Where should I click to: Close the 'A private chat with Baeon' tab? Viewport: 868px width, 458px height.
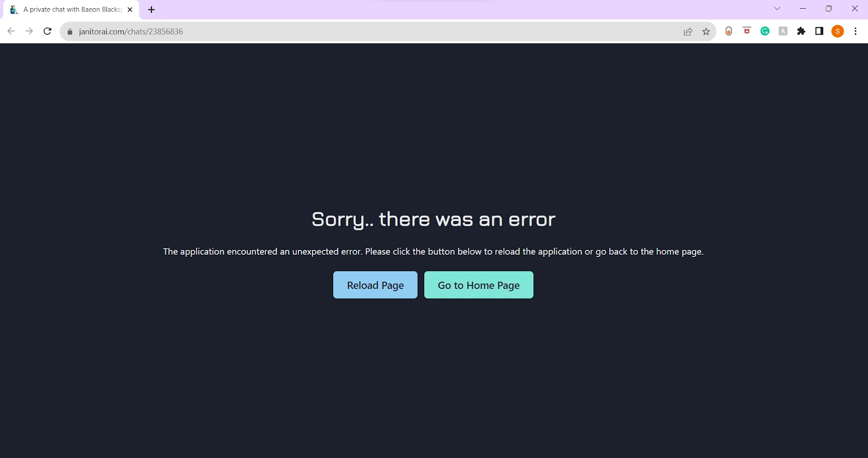pos(130,10)
